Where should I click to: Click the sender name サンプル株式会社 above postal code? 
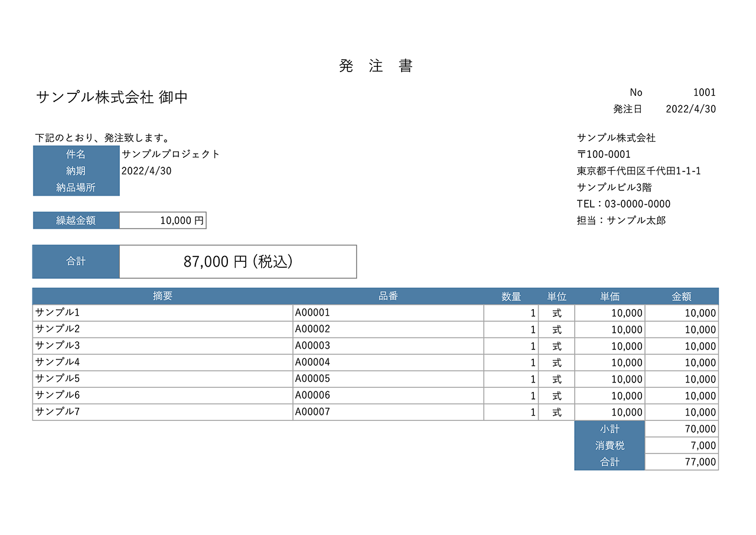617,138
